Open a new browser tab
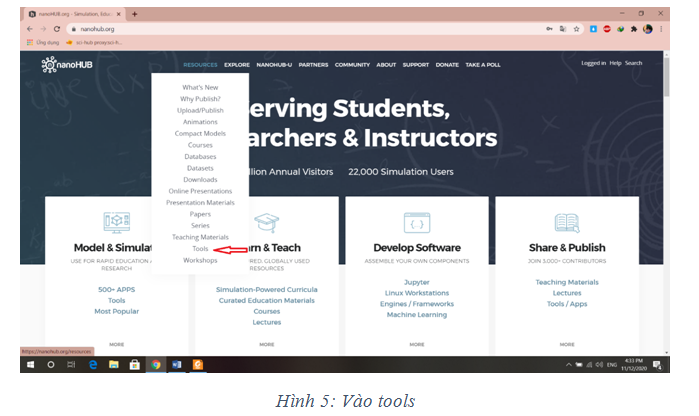Screen dimensions: 699x416 pyautogui.click(x=135, y=14)
